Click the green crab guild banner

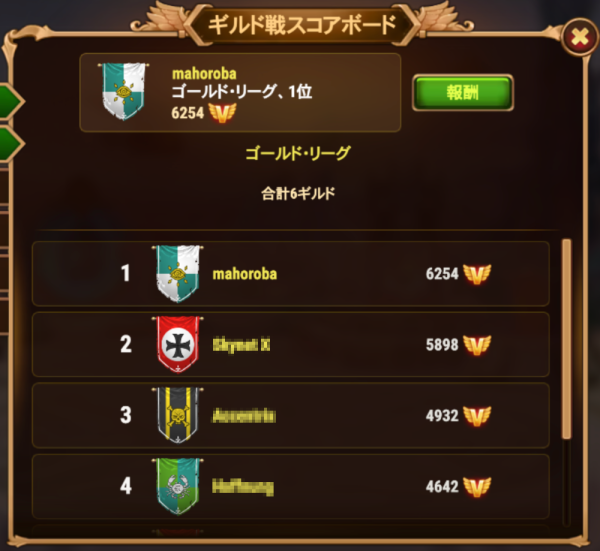pyautogui.click(x=178, y=486)
